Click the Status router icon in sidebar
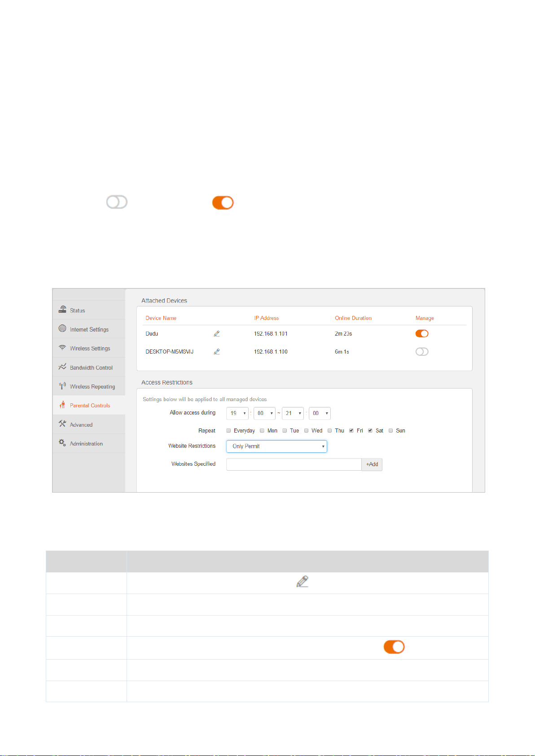 [62, 310]
